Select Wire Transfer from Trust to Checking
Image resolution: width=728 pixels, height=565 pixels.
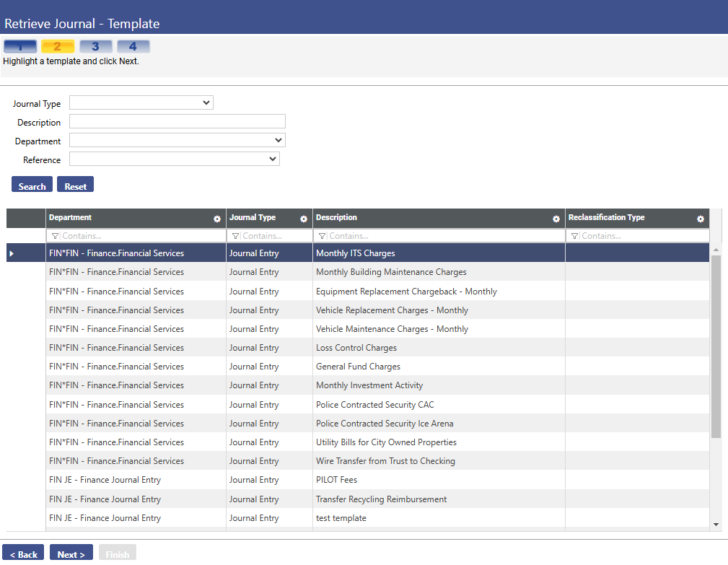point(358,461)
